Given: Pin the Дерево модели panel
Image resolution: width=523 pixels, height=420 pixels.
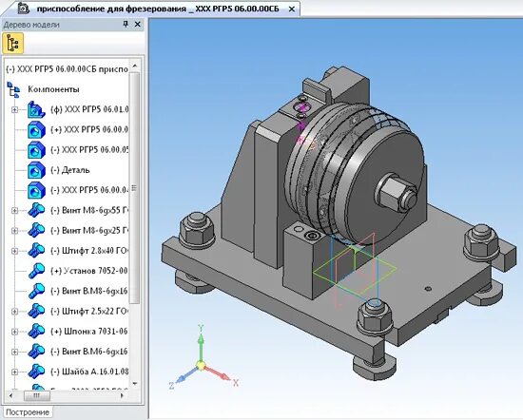Looking at the screenshot, I should 126,24.
